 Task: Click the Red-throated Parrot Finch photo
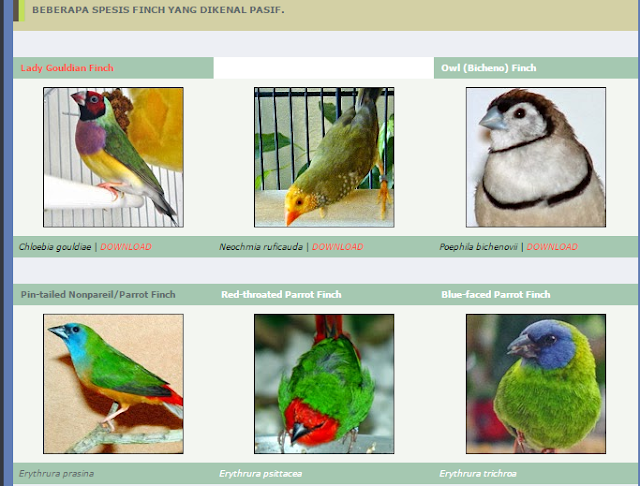[324, 384]
